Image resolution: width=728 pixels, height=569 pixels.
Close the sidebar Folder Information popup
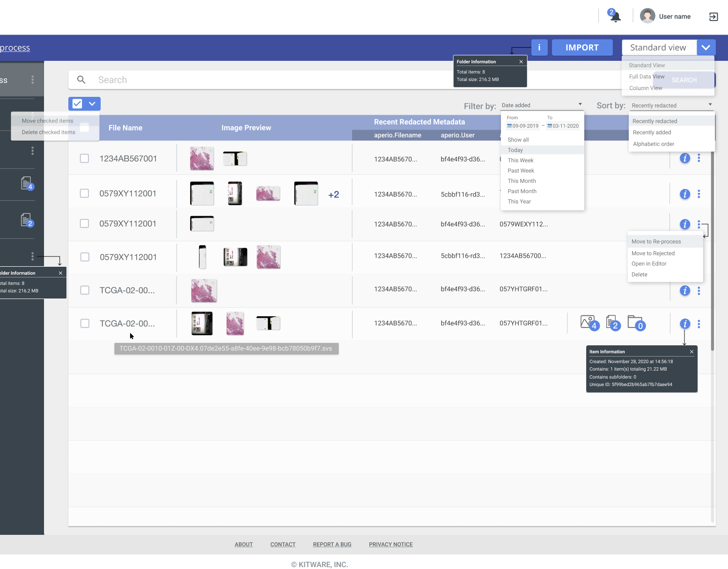point(60,273)
